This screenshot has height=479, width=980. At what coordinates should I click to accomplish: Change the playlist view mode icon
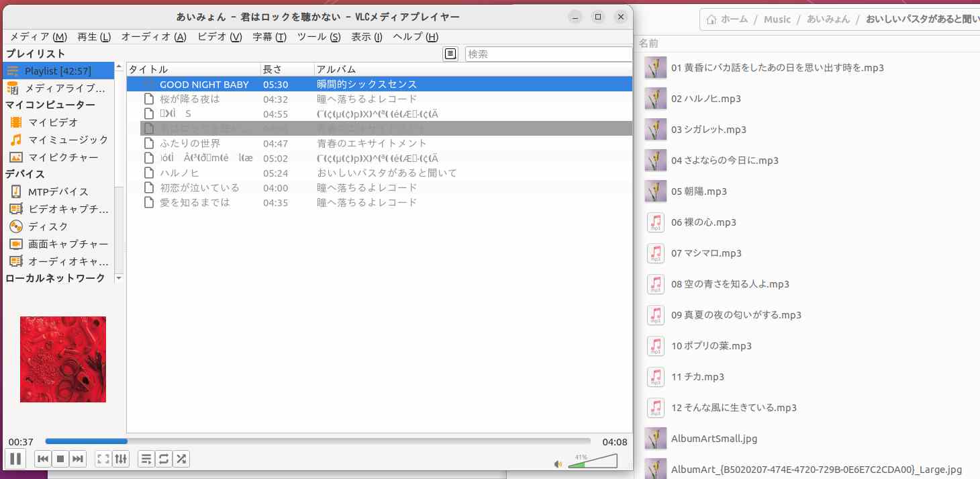coord(450,54)
